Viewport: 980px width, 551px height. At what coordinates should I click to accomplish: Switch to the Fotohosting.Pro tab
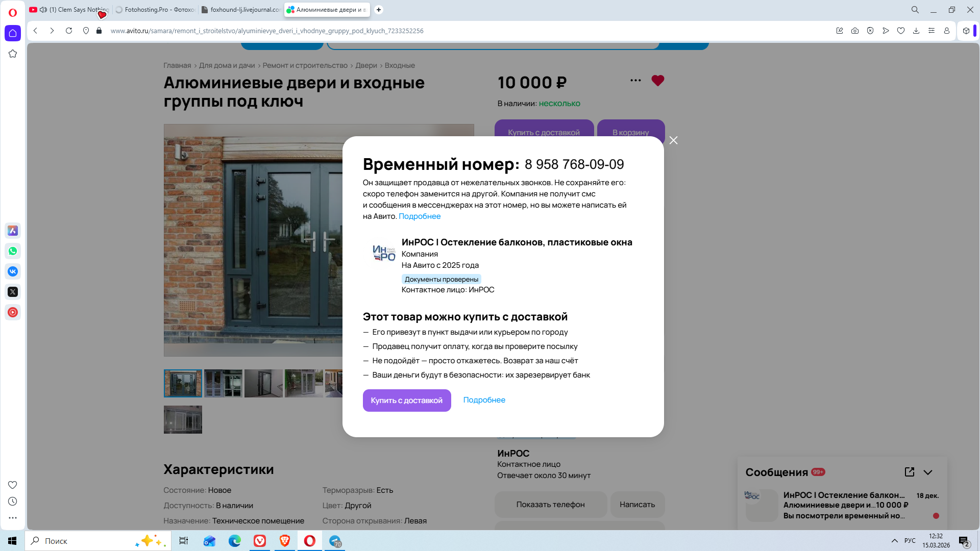(x=155, y=10)
